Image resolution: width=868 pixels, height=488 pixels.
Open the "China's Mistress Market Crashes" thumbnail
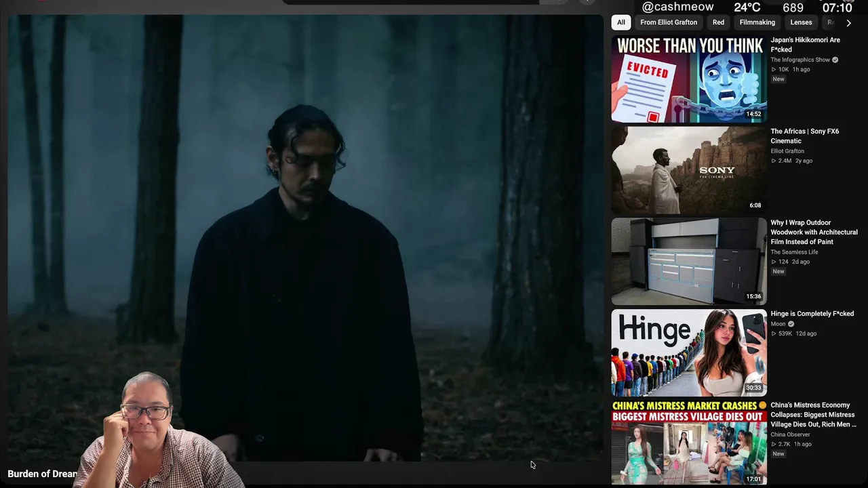click(689, 443)
